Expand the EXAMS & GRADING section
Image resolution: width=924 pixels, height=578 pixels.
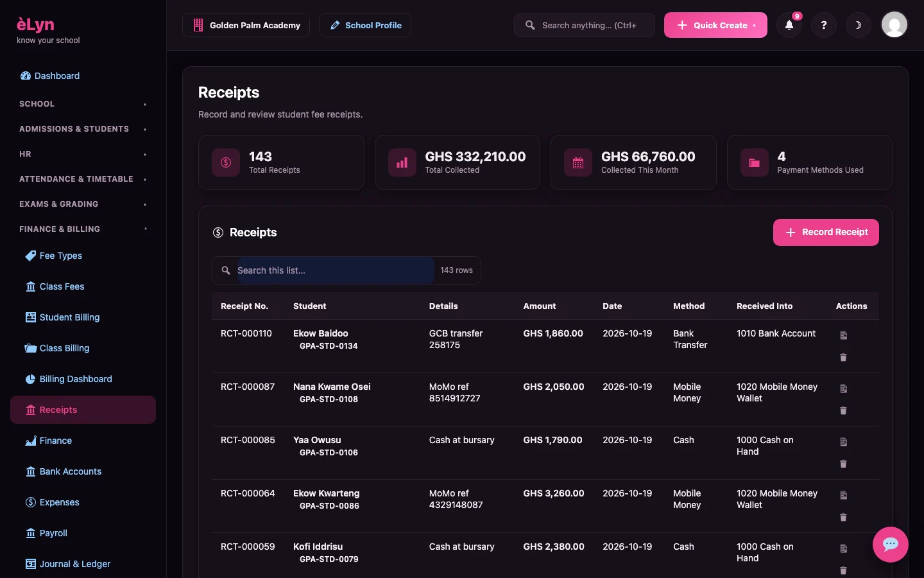click(83, 204)
